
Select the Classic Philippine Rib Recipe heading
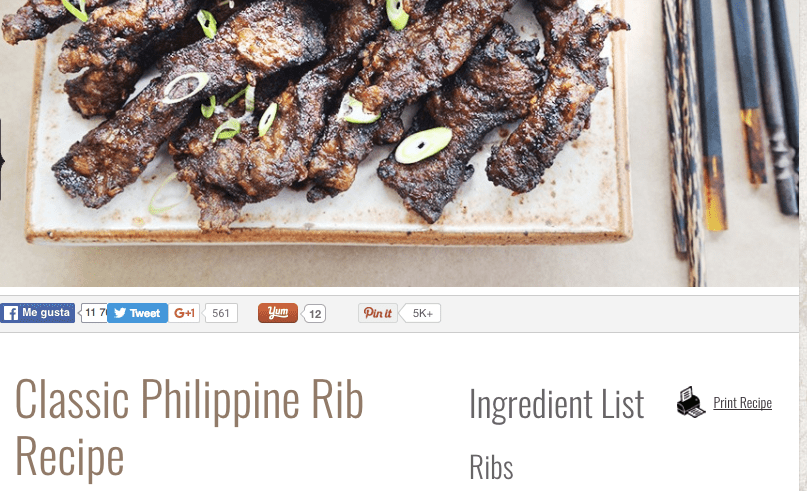coord(189,427)
